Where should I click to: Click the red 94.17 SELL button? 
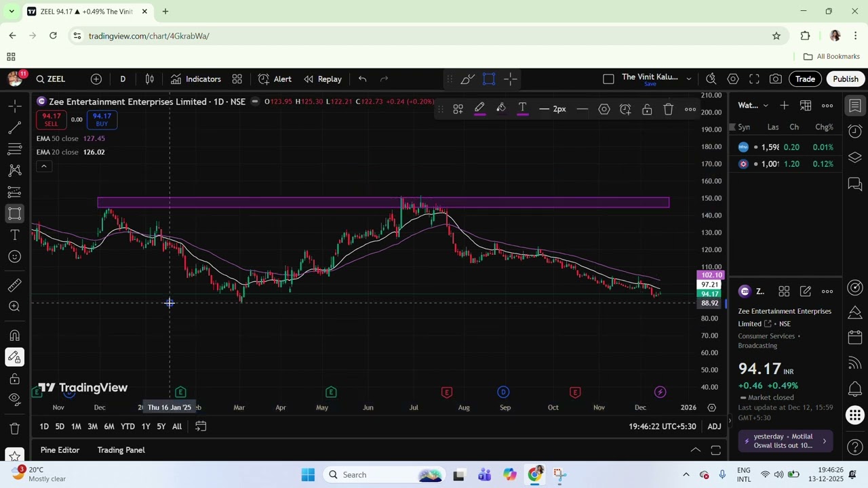point(51,120)
